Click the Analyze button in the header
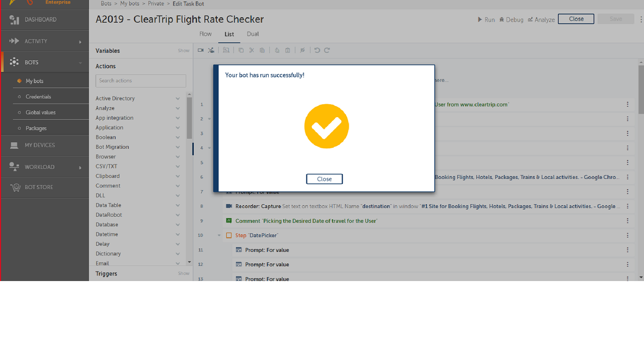644x362 pixels. coord(541,20)
